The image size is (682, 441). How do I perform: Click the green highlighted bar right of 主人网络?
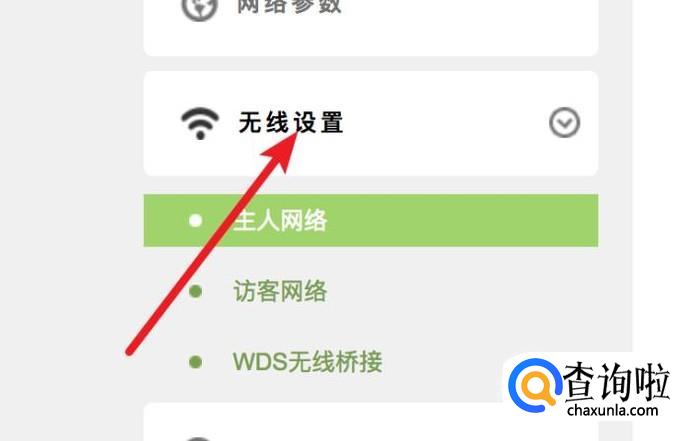(461, 220)
